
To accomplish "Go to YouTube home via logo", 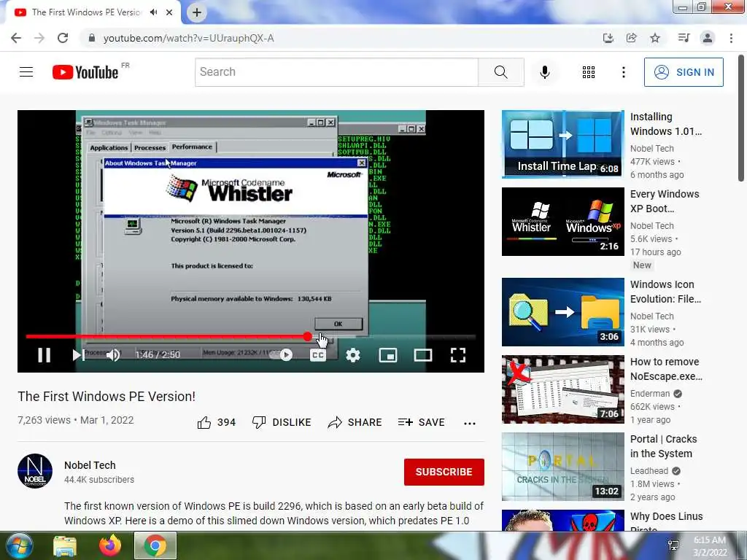I will [x=85, y=72].
